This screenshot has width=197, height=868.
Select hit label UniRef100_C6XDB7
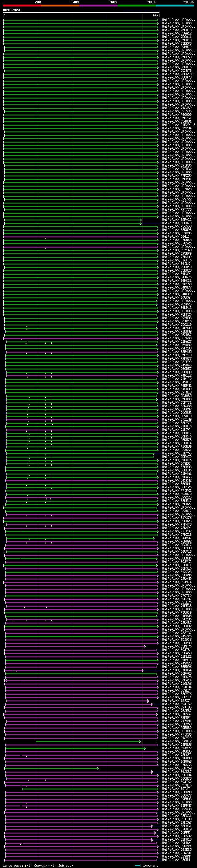click(x=177, y=335)
